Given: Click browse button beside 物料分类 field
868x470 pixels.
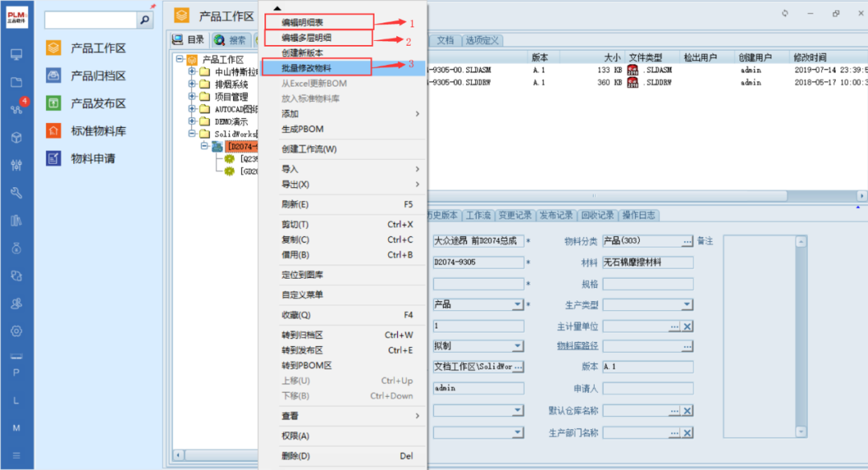Looking at the screenshot, I should tap(687, 241).
